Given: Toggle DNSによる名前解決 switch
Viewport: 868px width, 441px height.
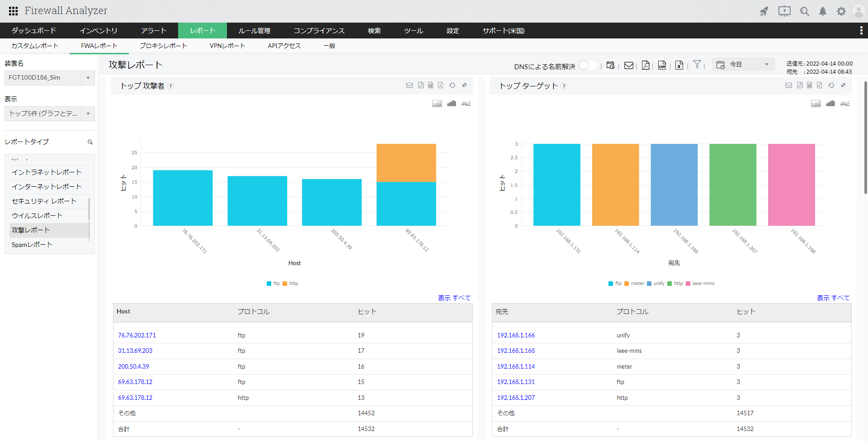Looking at the screenshot, I should pos(587,66).
